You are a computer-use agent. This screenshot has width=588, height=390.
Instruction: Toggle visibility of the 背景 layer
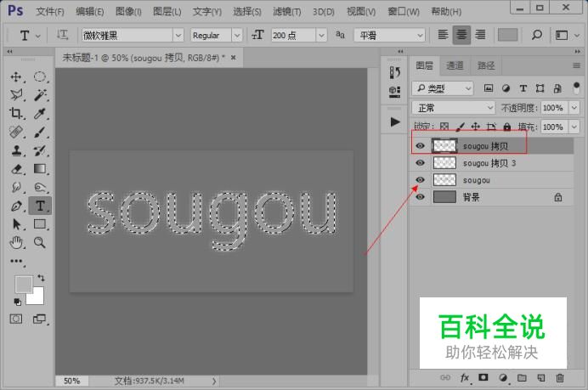420,196
